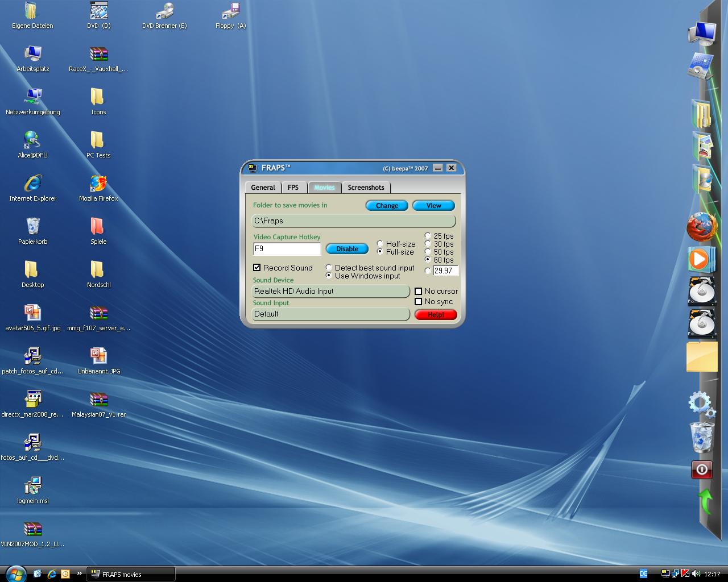Screen dimensions: 728x582
Task: Select the 30 fps radio option
Action: tap(428, 244)
